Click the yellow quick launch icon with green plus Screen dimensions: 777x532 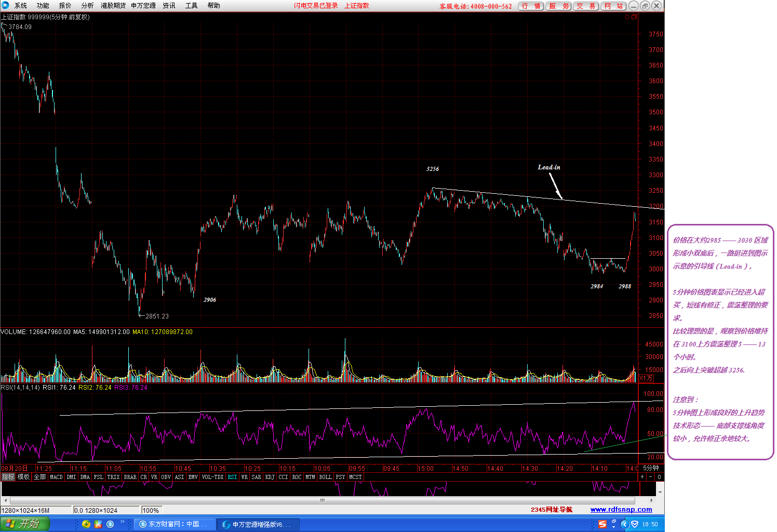pyautogui.click(x=86, y=524)
